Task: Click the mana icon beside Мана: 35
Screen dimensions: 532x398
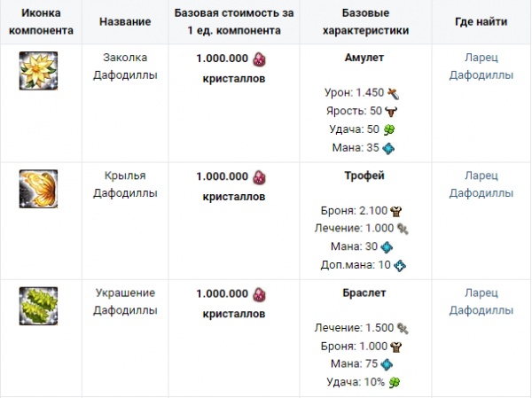Action: 387,148
